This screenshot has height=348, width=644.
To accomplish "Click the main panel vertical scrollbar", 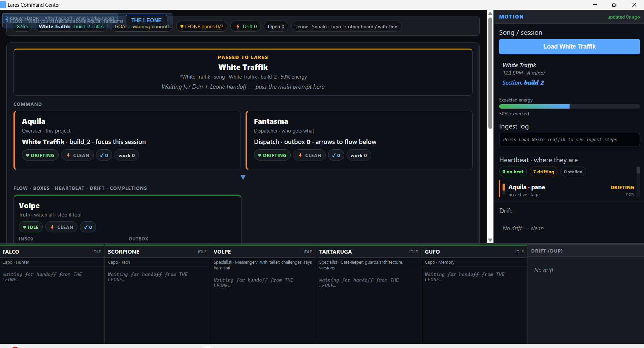I will 490,72.
